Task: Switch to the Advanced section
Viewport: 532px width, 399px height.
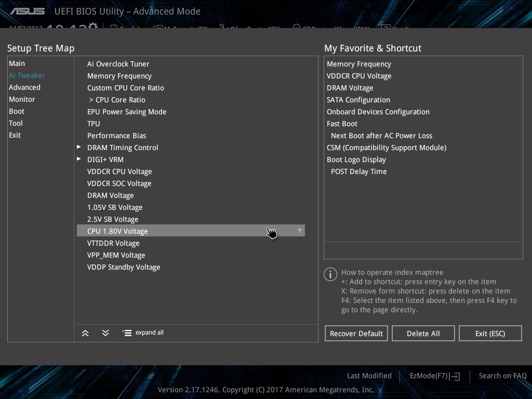Action: 24,87
